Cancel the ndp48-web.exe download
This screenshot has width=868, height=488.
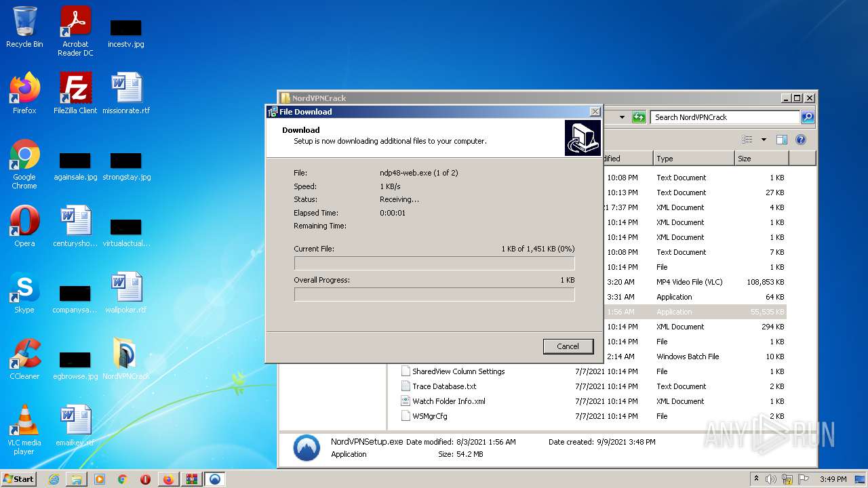pos(568,346)
